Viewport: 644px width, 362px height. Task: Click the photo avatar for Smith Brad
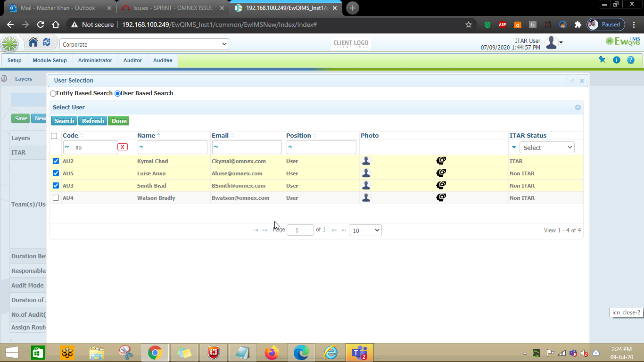pos(366,186)
